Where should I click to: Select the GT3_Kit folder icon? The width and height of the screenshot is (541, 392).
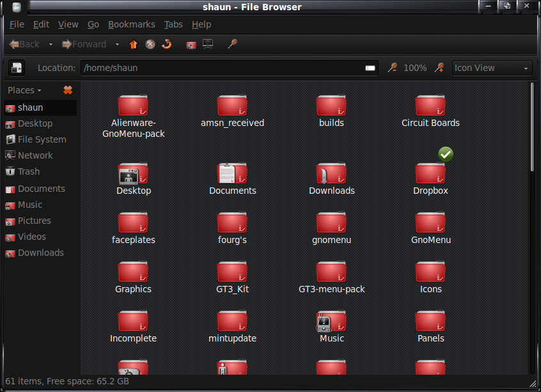pos(232,272)
